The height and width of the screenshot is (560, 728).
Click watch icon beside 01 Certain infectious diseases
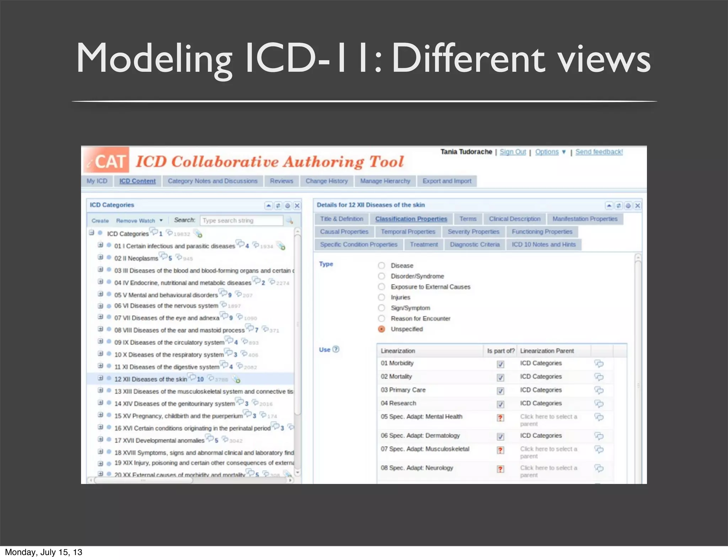click(x=281, y=246)
